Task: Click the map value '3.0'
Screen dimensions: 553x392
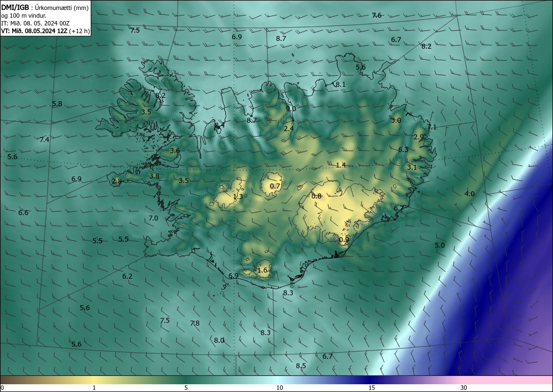Action: (x=396, y=121)
